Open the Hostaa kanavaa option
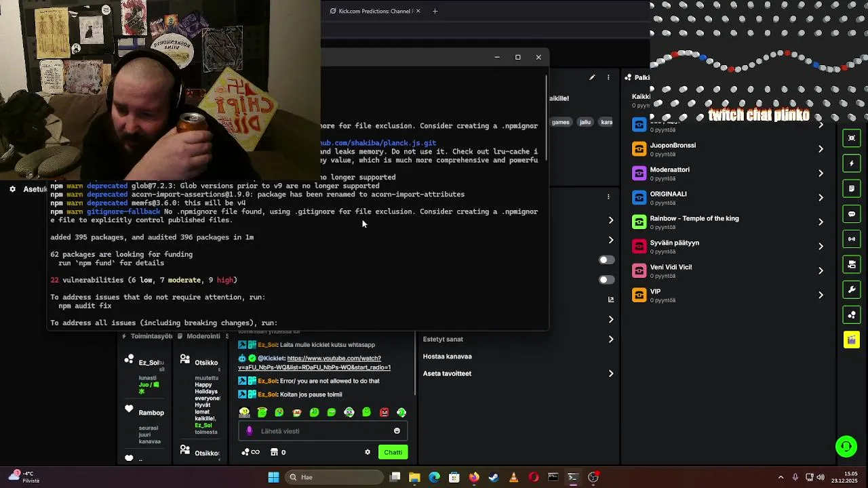This screenshot has width=868, height=488. [448, 357]
